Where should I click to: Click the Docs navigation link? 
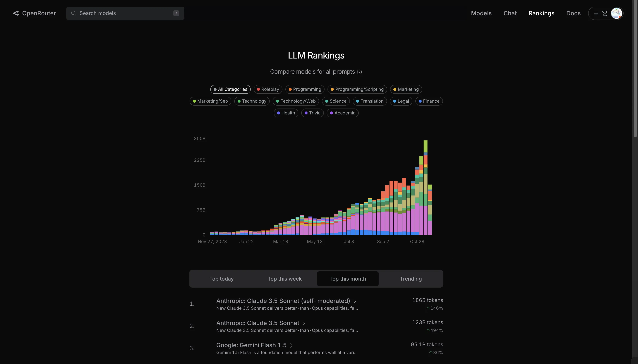point(573,13)
